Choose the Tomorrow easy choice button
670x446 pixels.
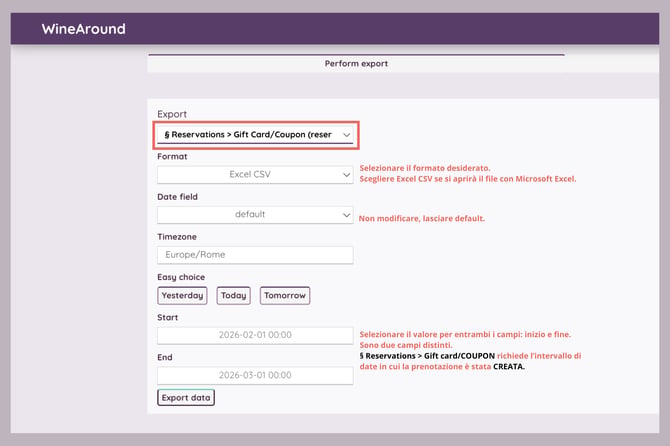click(285, 296)
